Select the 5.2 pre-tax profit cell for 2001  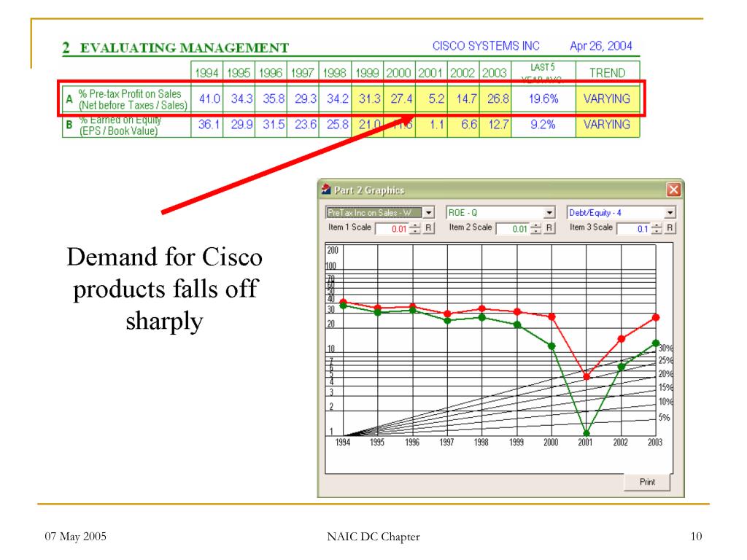tap(432, 98)
